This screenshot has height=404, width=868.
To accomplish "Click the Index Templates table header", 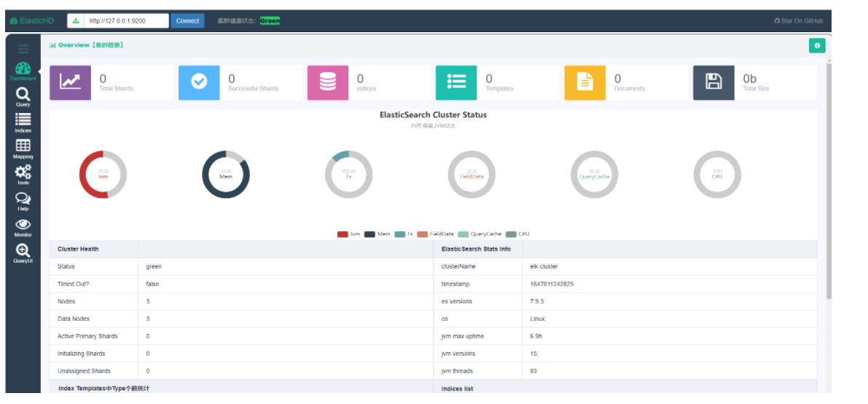I will 103,389.
